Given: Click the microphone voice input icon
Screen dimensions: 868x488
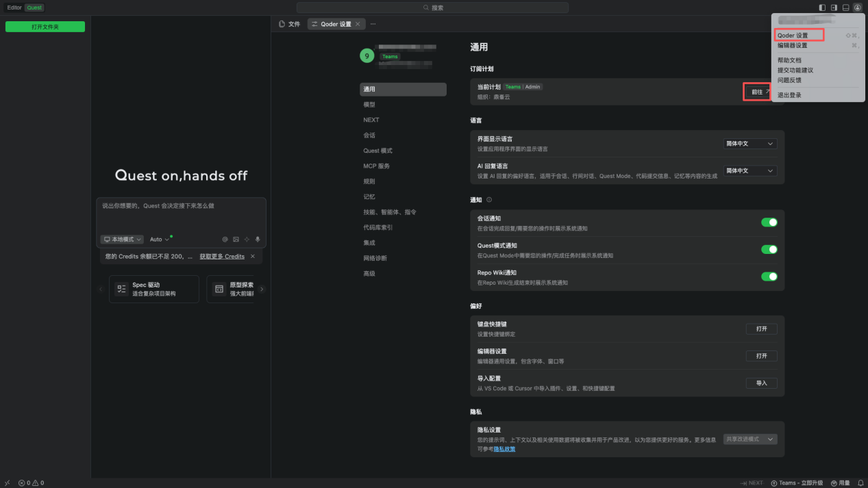Looking at the screenshot, I should [x=258, y=240].
